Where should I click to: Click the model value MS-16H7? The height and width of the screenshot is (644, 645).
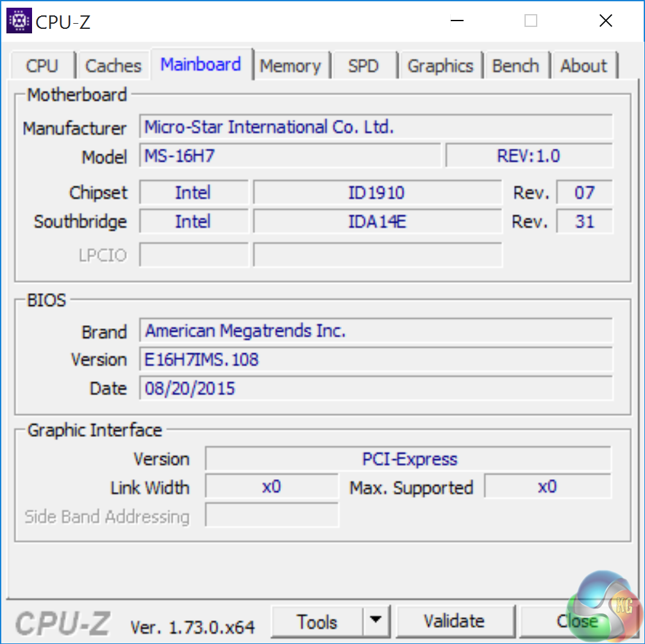click(290, 155)
